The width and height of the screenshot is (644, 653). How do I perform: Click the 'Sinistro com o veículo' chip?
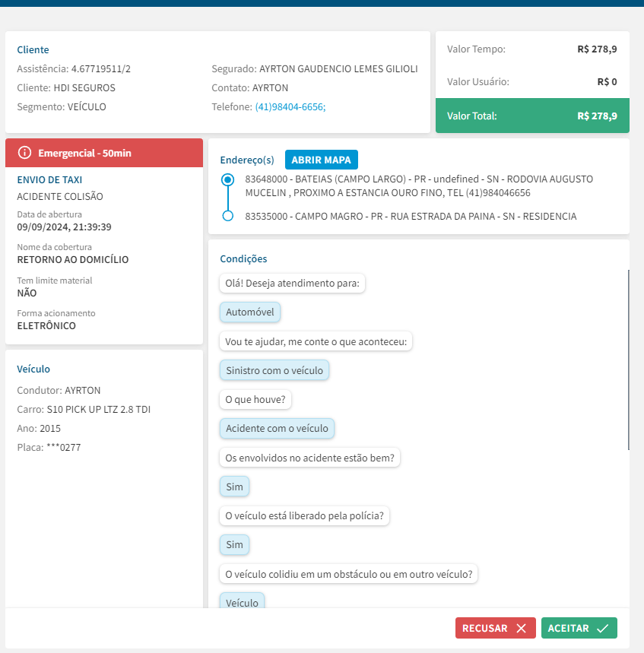click(274, 371)
